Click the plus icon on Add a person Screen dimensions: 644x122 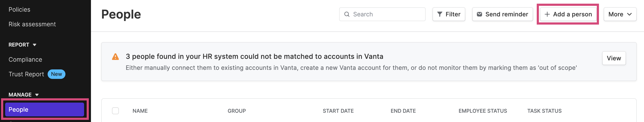(547, 14)
